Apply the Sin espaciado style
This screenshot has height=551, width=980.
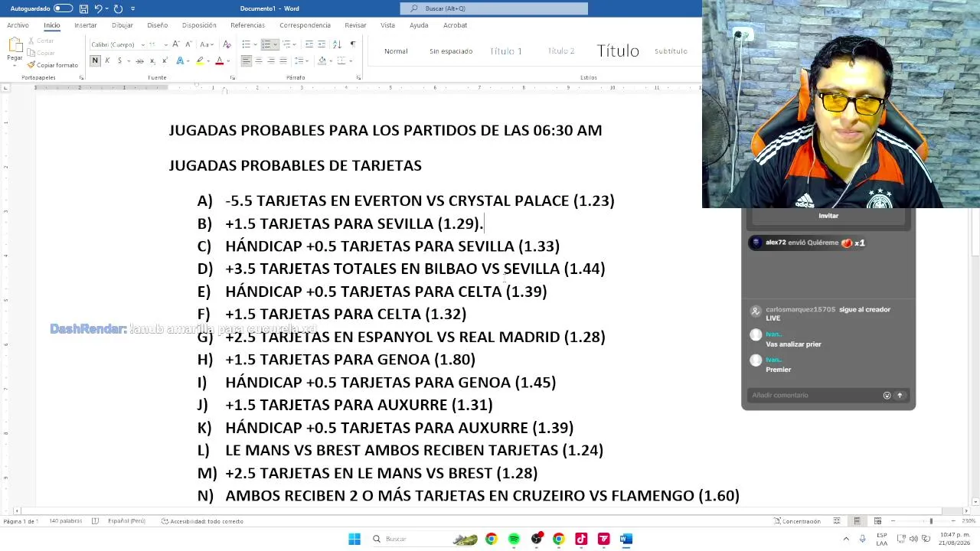(451, 51)
